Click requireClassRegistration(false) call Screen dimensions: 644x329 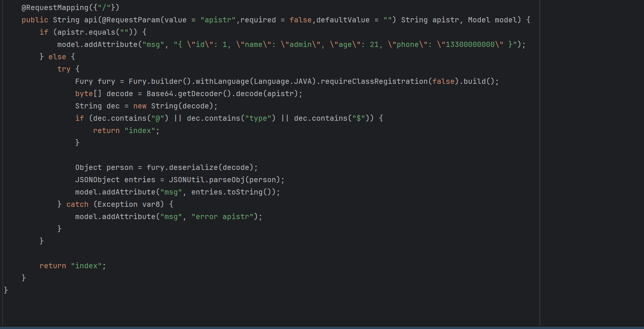390,81
